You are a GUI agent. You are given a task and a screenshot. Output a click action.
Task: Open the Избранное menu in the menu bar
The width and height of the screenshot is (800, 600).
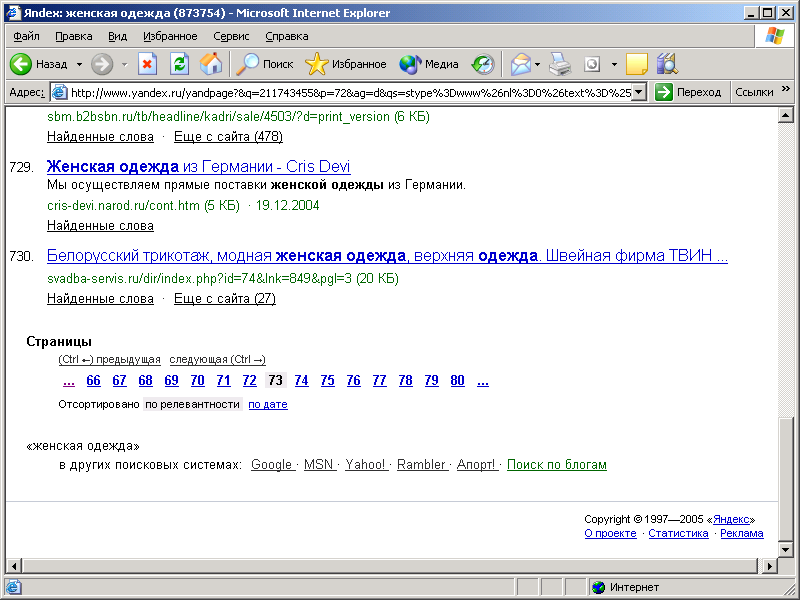pos(170,36)
